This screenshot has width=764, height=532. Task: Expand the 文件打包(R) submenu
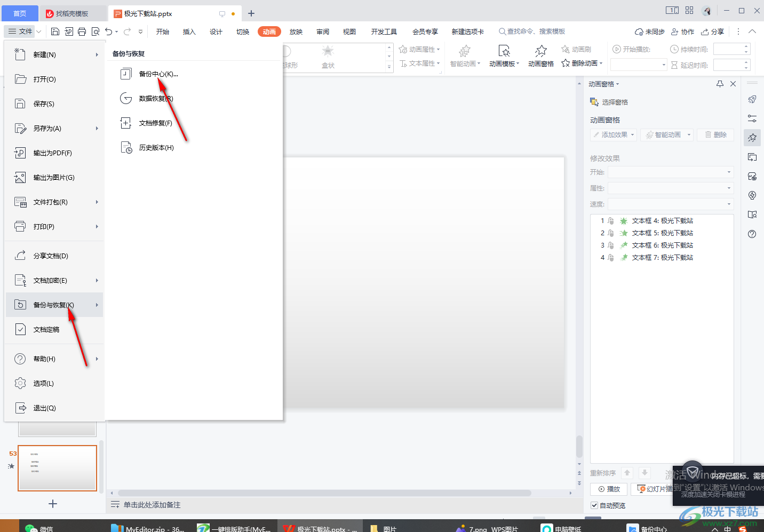97,202
